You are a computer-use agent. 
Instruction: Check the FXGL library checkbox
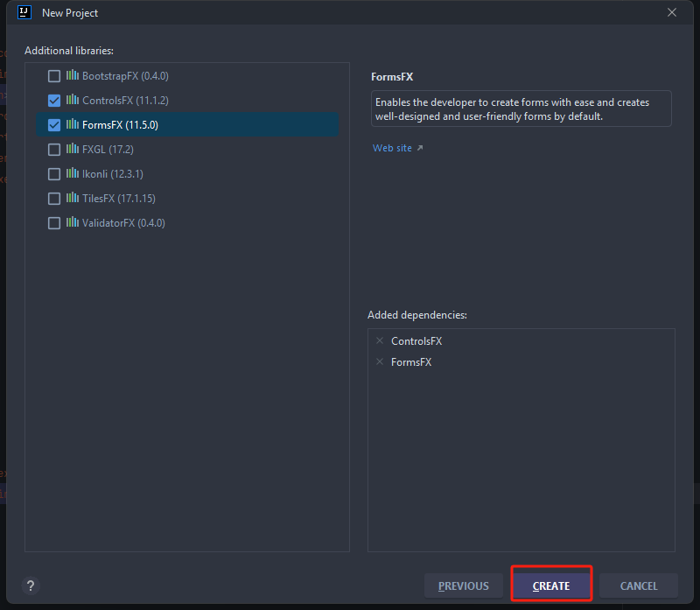pyautogui.click(x=54, y=150)
